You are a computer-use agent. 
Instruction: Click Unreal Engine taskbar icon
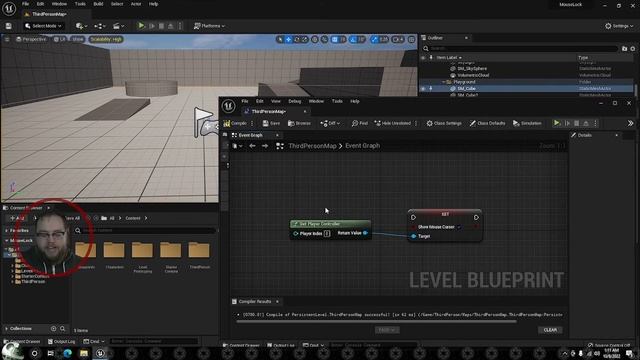click(x=100, y=353)
